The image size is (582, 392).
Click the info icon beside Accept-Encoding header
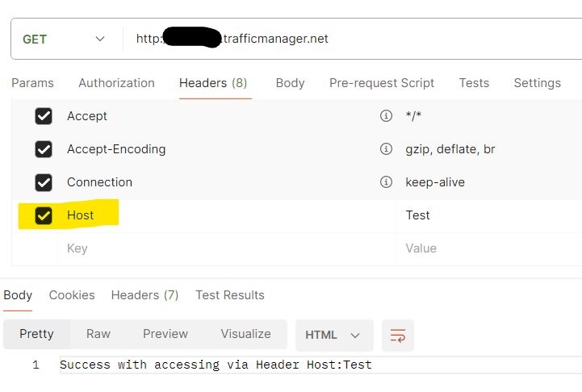coord(386,149)
